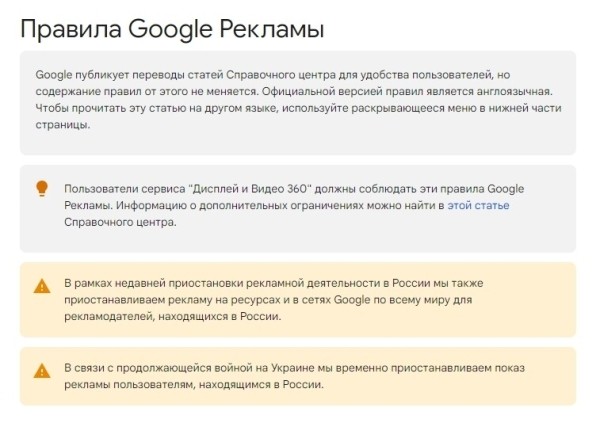Click "Справочного центра" text below the article link

(120, 221)
